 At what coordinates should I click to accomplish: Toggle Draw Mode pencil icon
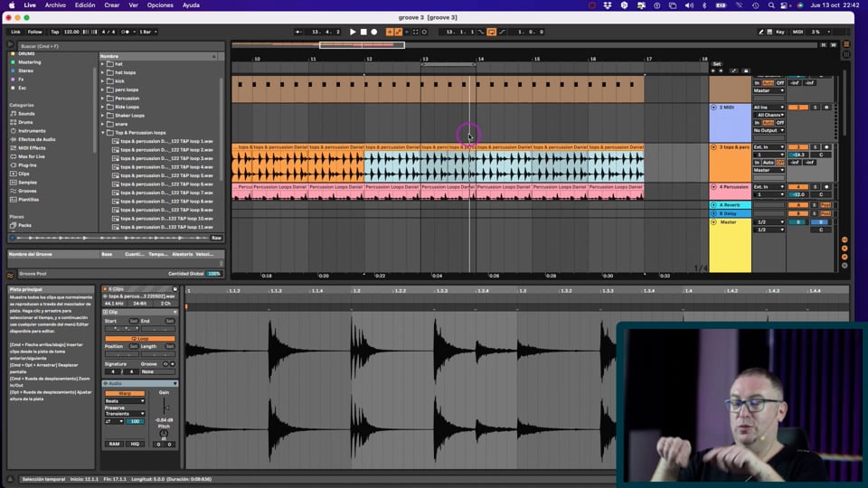coord(761,33)
